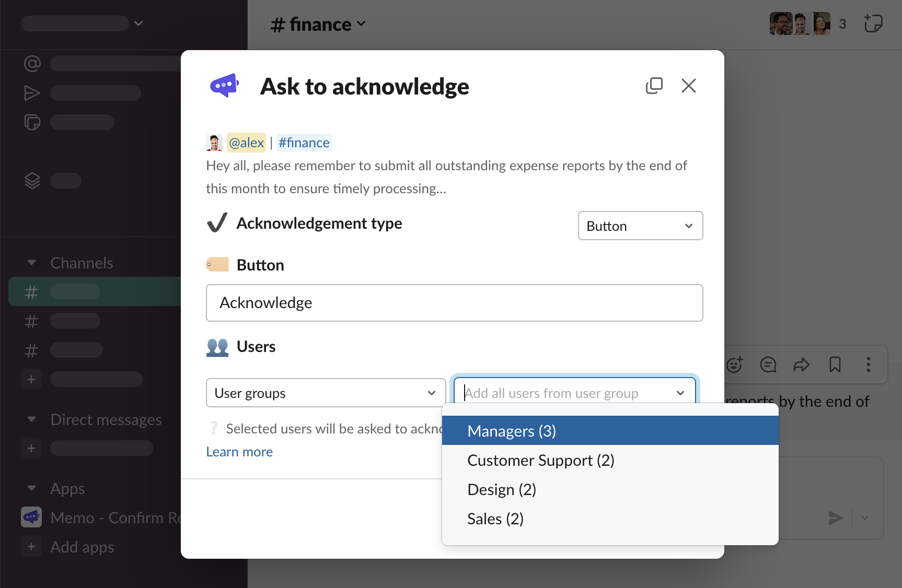The image size is (902, 588).
Task: Click the canvas icon in the channel header
Action: coord(873,24)
